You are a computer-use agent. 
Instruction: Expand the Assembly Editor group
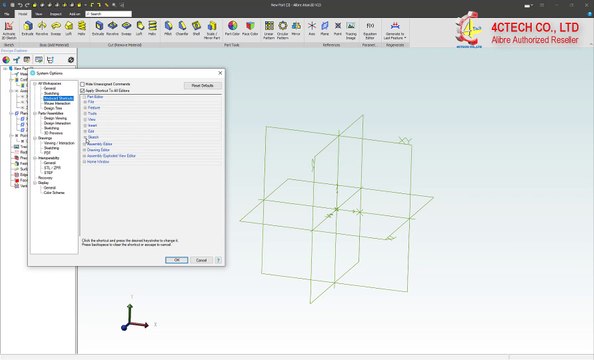coord(84,144)
